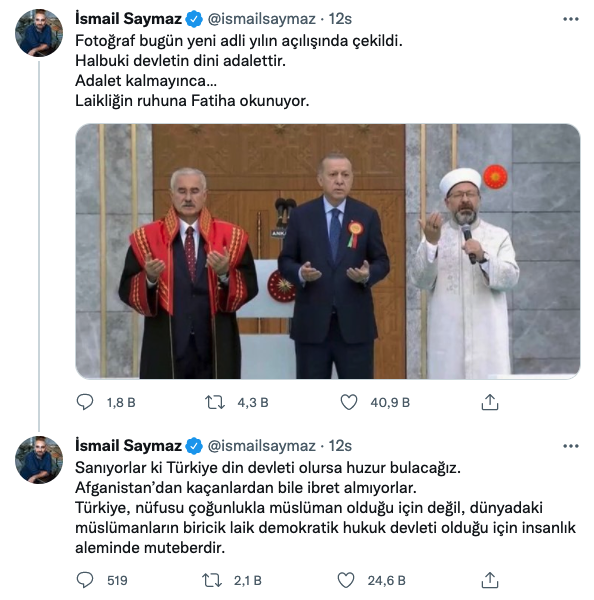Share the second tweet via share icon
Screen dimensions: 594x600
coord(490,580)
